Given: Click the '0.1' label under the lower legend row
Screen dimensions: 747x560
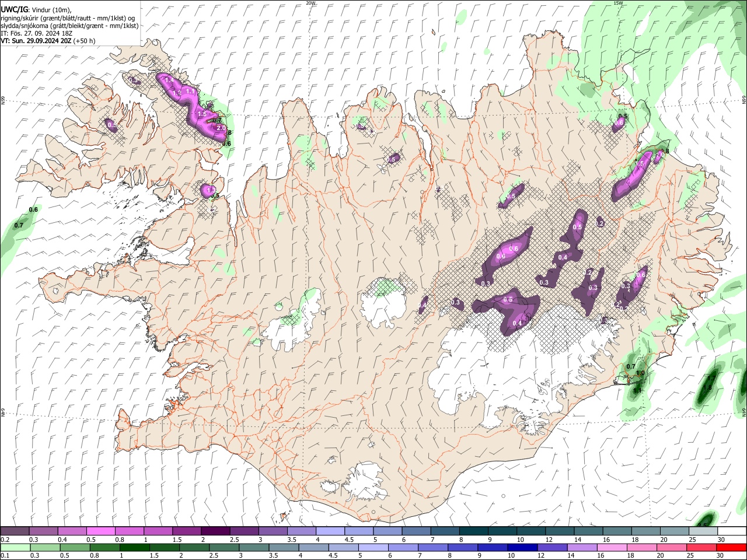Looking at the screenshot, I should coord(5,555).
